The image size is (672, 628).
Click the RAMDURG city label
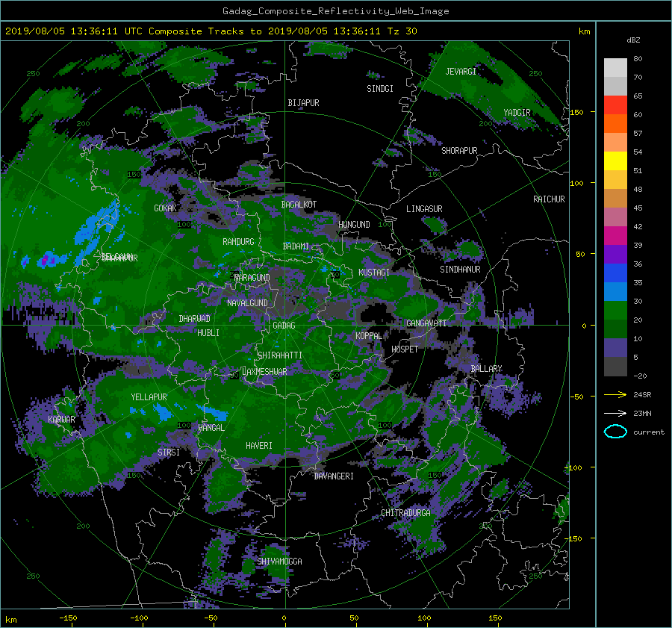(x=238, y=242)
